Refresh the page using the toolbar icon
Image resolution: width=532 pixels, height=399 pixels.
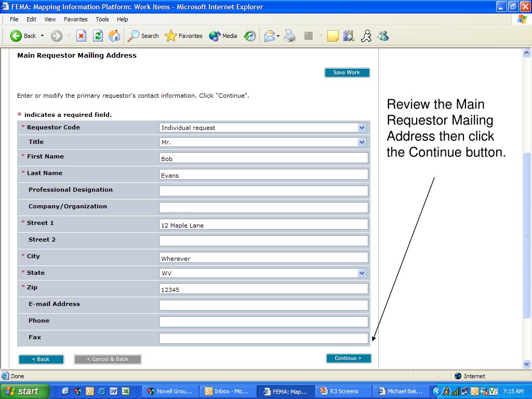(98, 36)
